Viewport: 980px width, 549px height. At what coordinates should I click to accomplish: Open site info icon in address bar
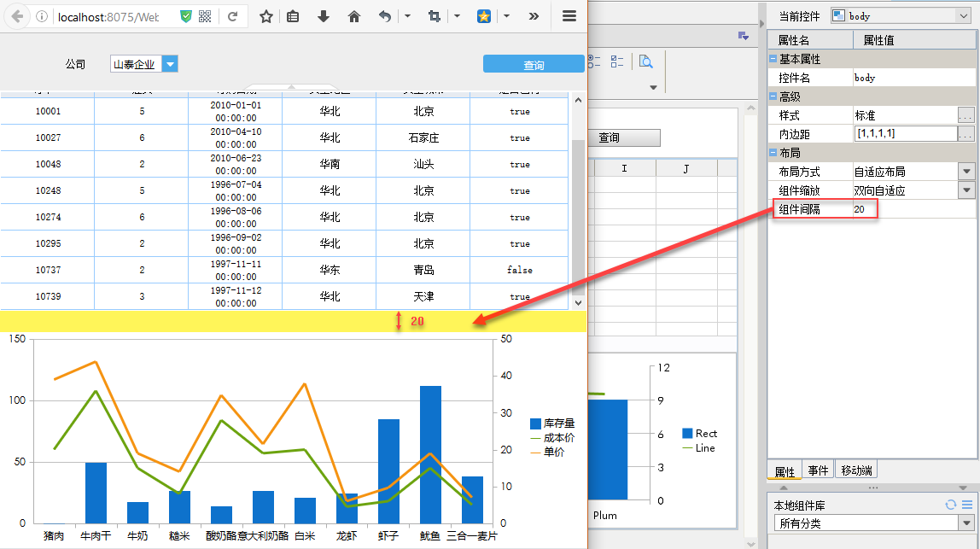(x=41, y=17)
